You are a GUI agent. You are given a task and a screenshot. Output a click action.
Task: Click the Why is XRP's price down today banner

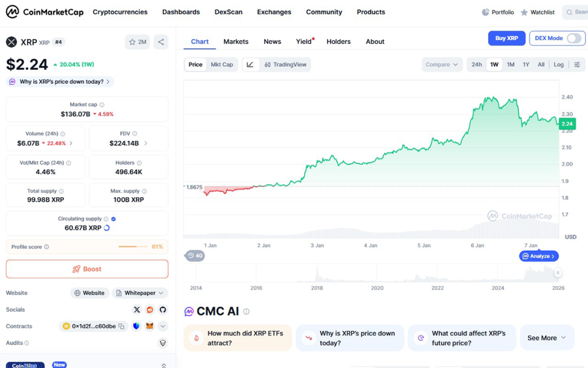click(60, 82)
